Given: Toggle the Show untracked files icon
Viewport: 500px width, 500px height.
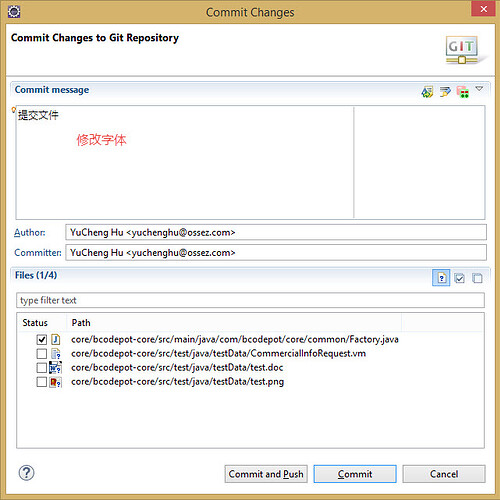Looking at the screenshot, I should (441, 278).
